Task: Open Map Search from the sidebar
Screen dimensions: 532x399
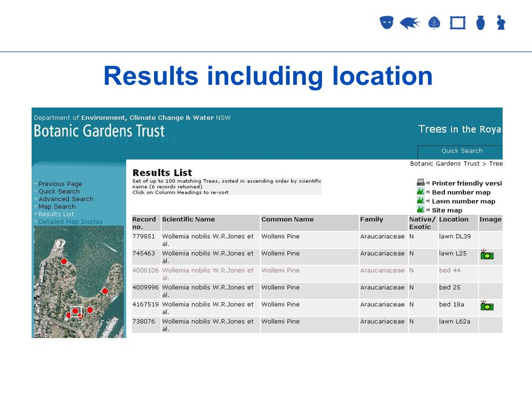Action: (x=57, y=206)
